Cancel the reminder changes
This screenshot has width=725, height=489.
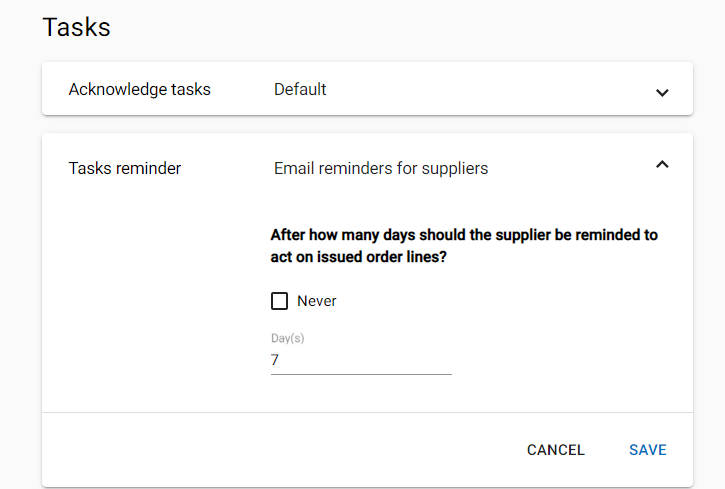pos(556,450)
